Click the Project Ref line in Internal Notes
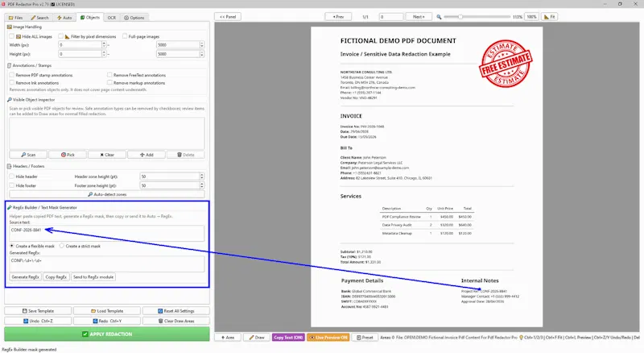Screen dimensions: 644x353 [484, 291]
